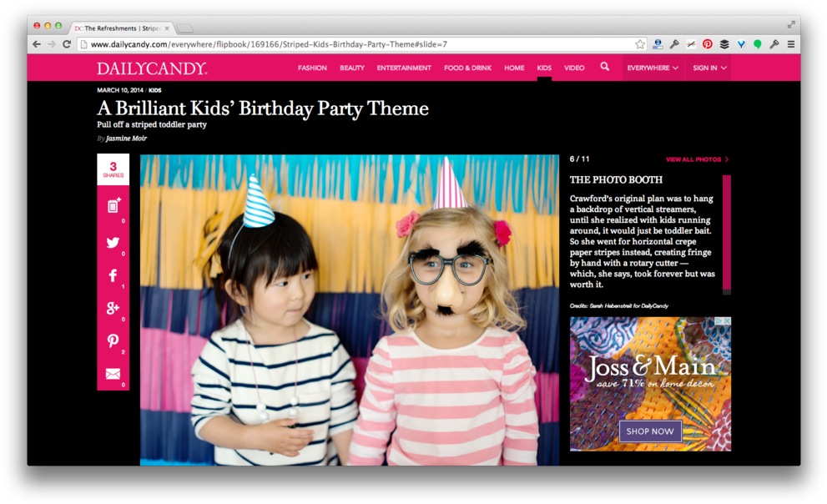The height and width of the screenshot is (504, 827).
Task: Share the article on Google+
Action: point(112,308)
